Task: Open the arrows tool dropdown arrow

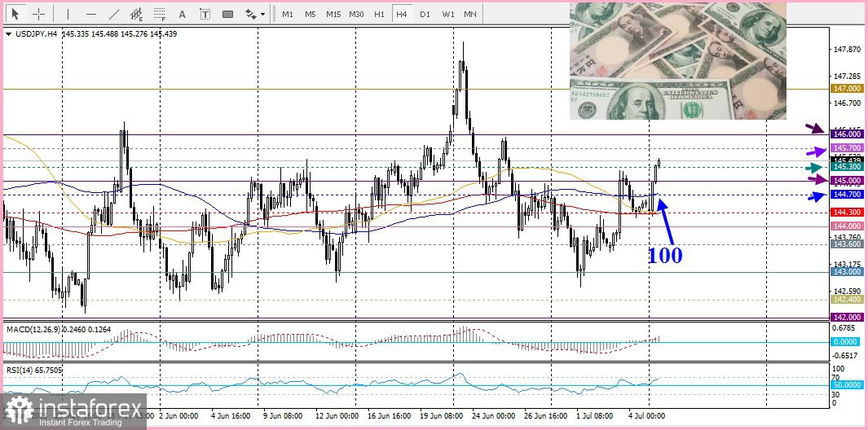Action: tap(263, 15)
